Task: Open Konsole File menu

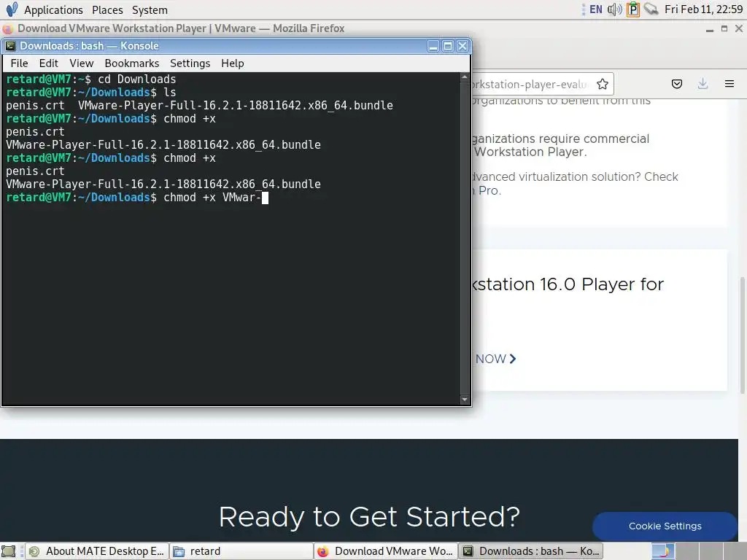Action: pos(19,63)
